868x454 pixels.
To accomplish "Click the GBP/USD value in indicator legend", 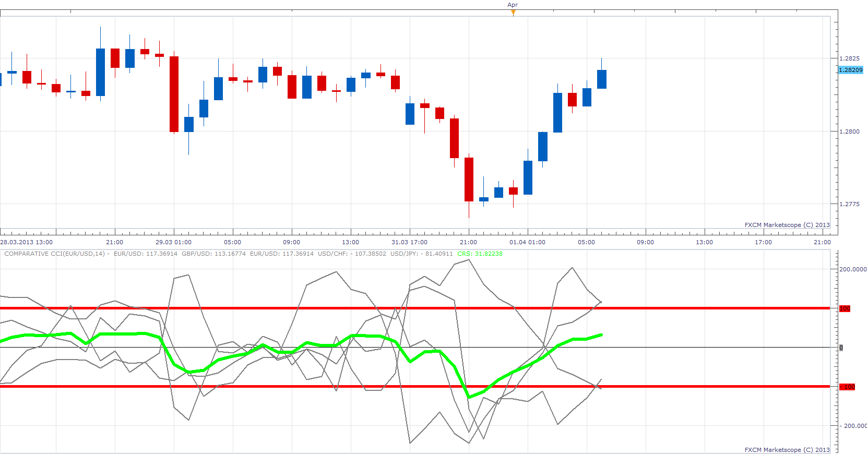I will pyautogui.click(x=213, y=254).
